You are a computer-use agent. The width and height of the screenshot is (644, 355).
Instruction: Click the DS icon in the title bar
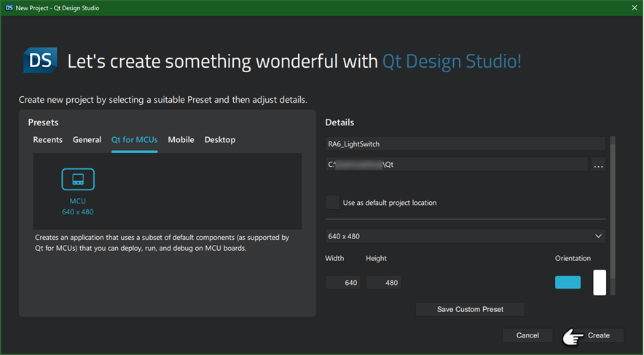(x=9, y=8)
